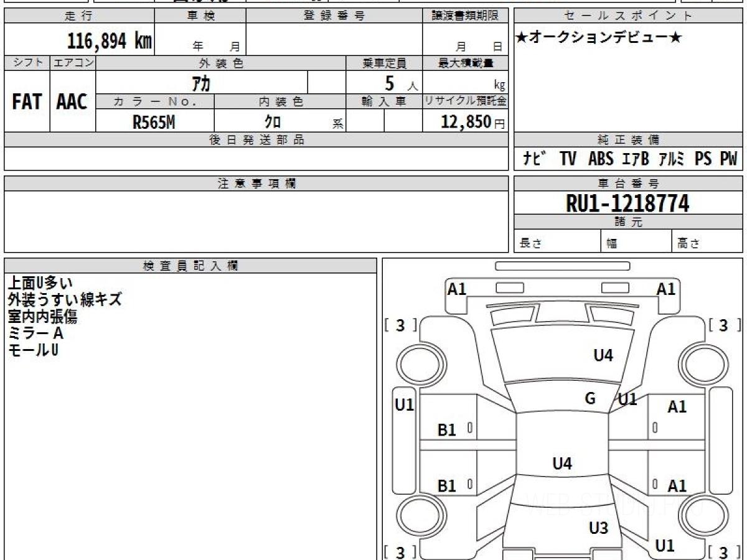This screenshot has width=747, height=560.
Task: Click the AAC air conditioner value
Action: (x=72, y=102)
